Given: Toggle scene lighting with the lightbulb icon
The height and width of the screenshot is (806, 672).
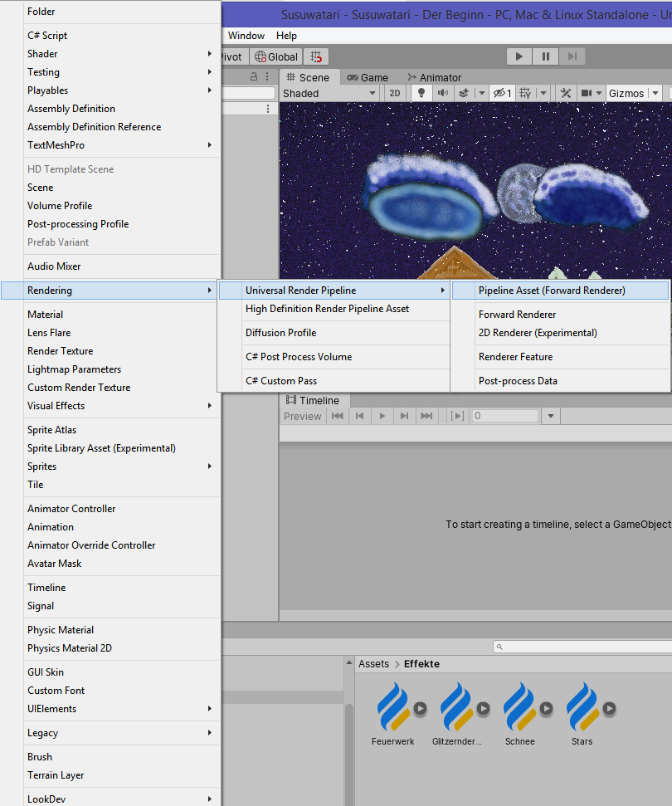Looking at the screenshot, I should point(421,93).
